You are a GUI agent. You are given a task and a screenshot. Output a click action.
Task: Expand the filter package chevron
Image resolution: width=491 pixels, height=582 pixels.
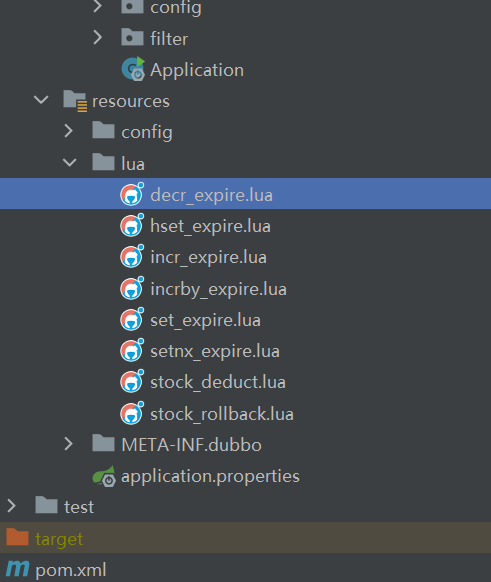[x=98, y=37]
